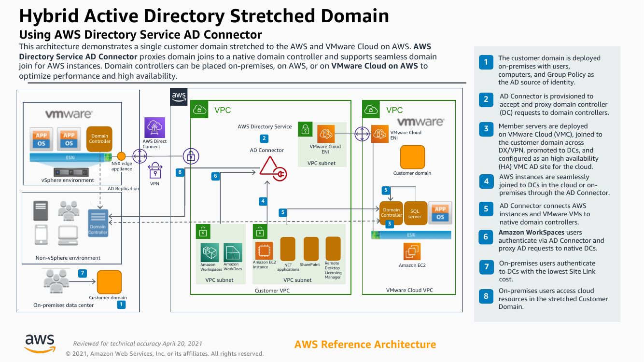Click the VPC cloud icon of Customer VPC

point(200,110)
